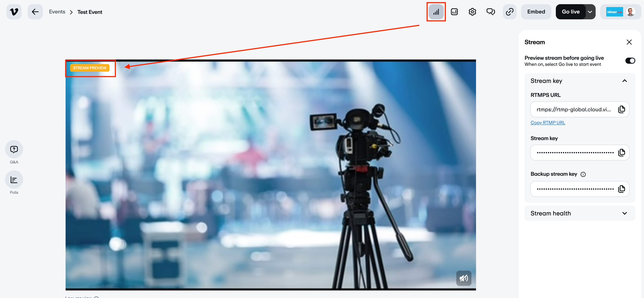This screenshot has height=298, width=644.
Task: Open the account avatar menu
Action: 631,12
